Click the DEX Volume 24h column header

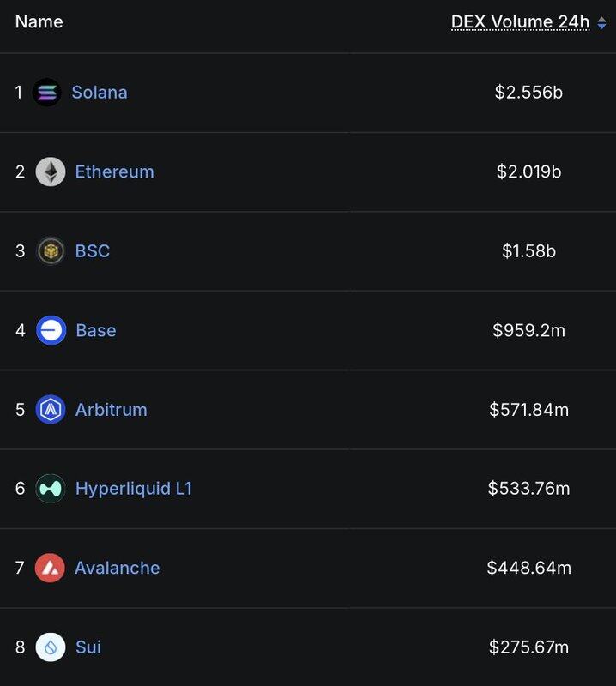521,23
